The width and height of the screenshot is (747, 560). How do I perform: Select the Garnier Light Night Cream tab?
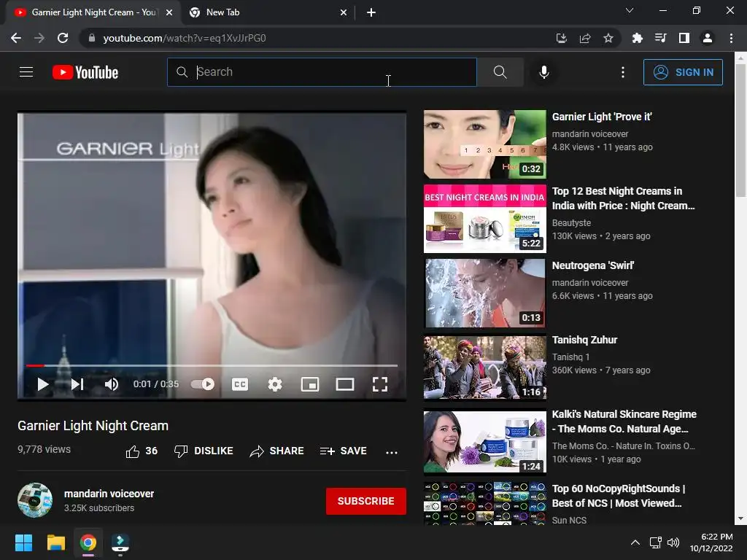(x=93, y=12)
